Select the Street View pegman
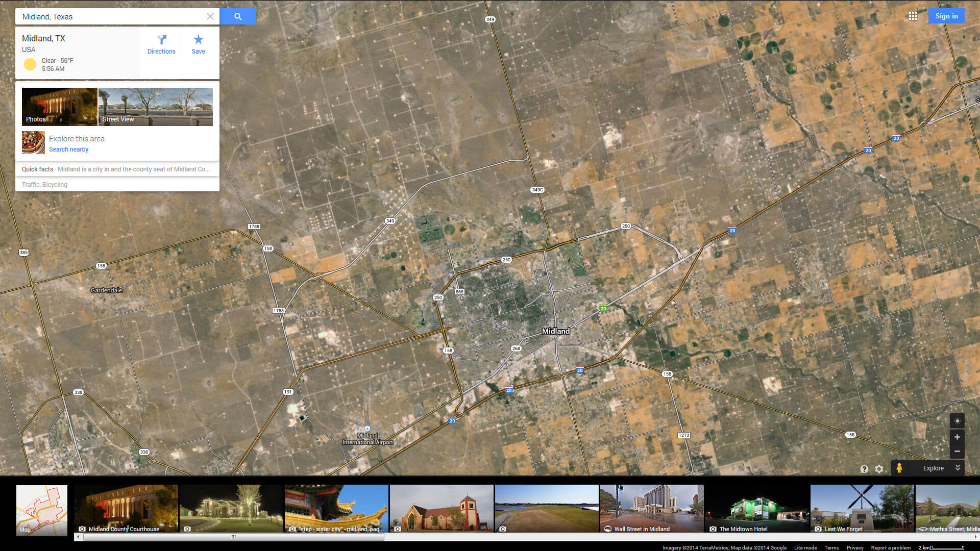 pyautogui.click(x=899, y=468)
